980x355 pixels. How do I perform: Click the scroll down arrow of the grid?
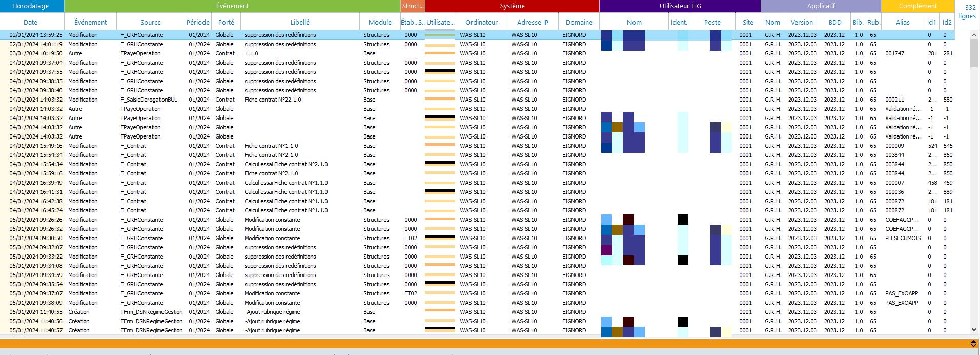coord(974,330)
